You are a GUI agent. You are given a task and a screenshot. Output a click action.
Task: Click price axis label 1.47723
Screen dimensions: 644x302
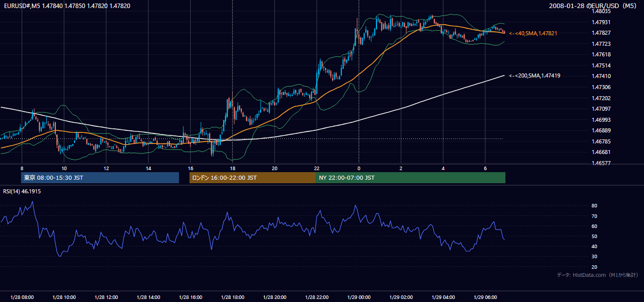pyautogui.click(x=602, y=44)
